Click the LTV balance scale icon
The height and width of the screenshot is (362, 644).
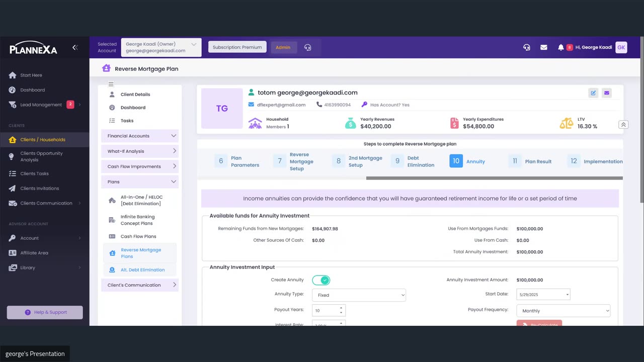(567, 123)
